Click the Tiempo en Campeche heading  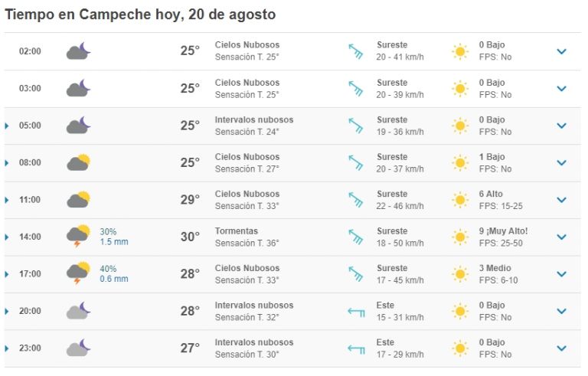click(140, 15)
